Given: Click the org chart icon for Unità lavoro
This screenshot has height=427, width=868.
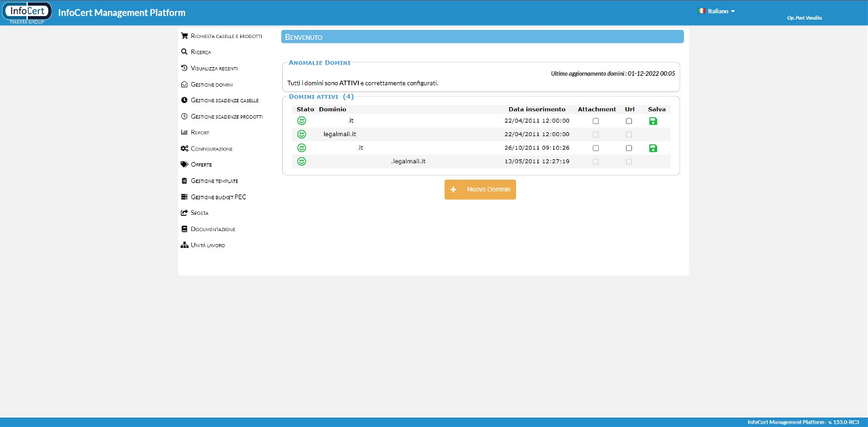Looking at the screenshot, I should pos(184,245).
